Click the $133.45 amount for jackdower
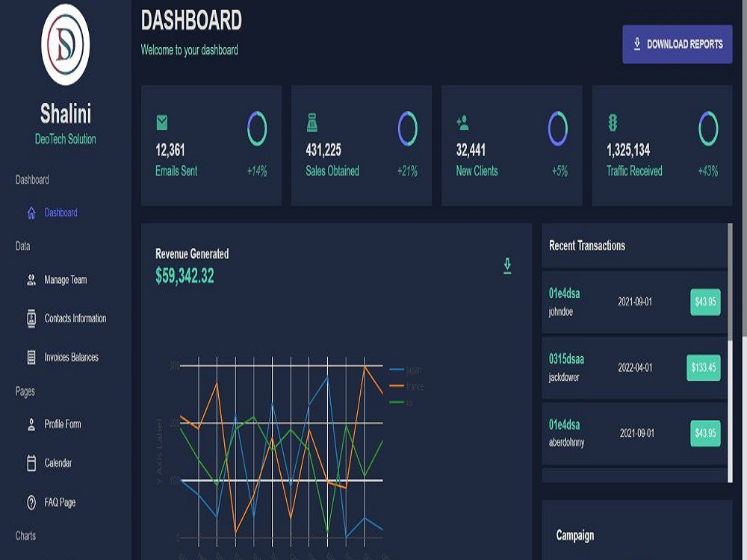 click(x=702, y=367)
